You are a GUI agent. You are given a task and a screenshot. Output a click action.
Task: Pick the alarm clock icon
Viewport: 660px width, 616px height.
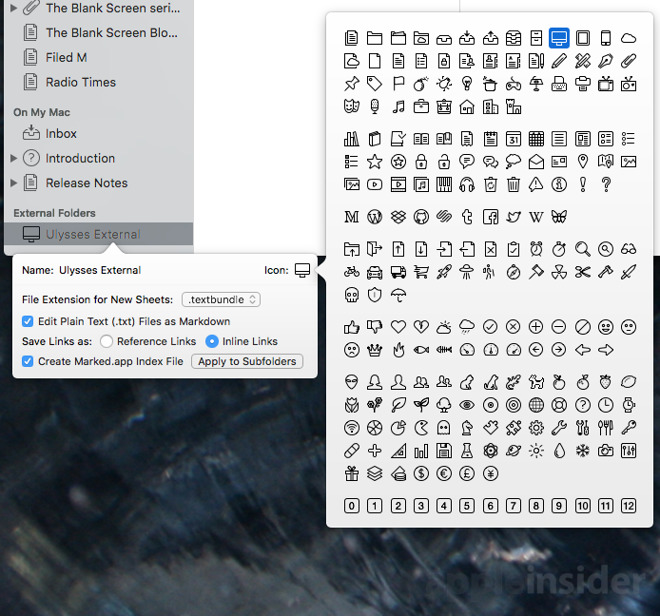coord(536,249)
